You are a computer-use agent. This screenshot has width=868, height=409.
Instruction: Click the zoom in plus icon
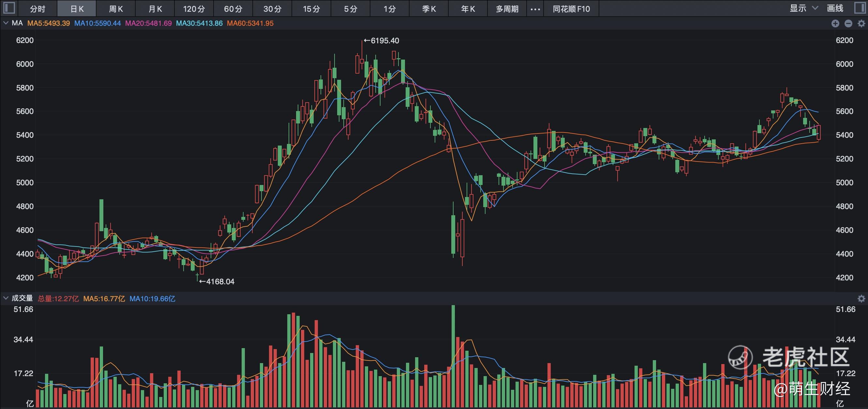[x=835, y=23]
